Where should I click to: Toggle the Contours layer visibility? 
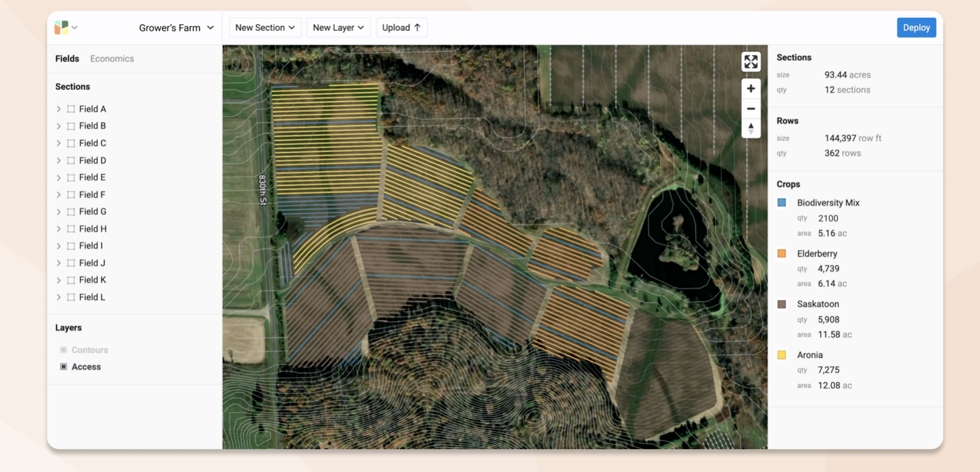pyautogui.click(x=63, y=350)
